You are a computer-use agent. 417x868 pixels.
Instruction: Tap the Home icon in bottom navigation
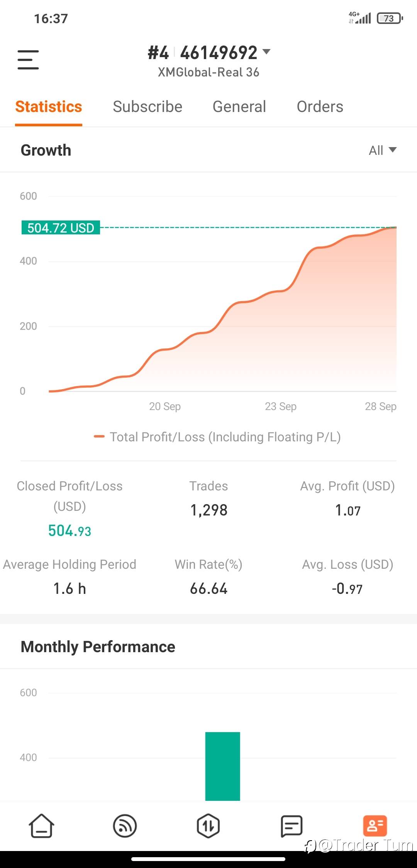click(x=41, y=826)
